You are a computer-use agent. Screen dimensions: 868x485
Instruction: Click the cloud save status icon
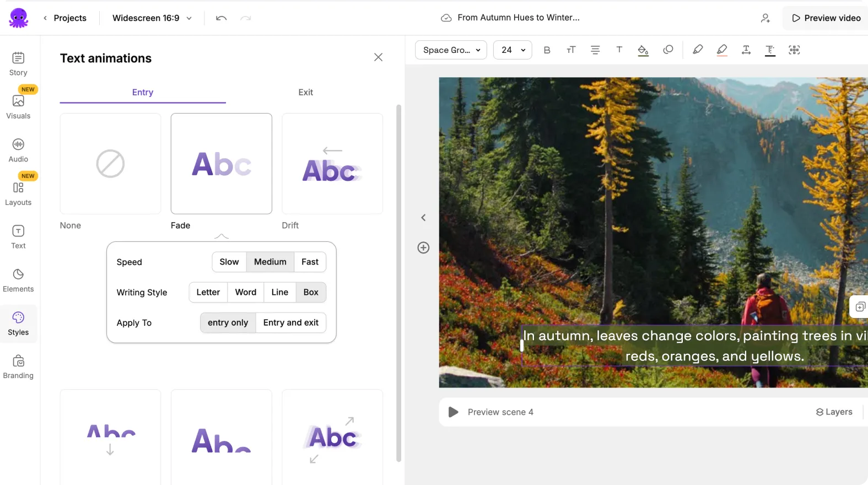point(446,18)
